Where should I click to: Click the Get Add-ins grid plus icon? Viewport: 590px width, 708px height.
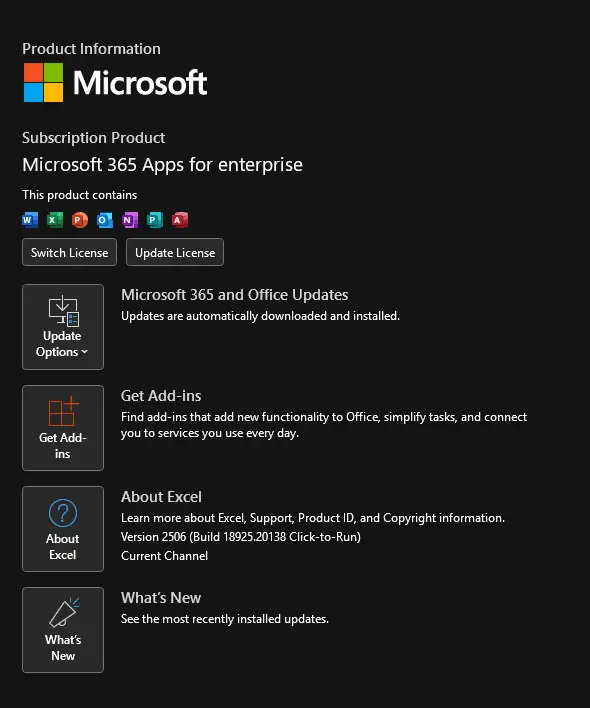point(64,411)
